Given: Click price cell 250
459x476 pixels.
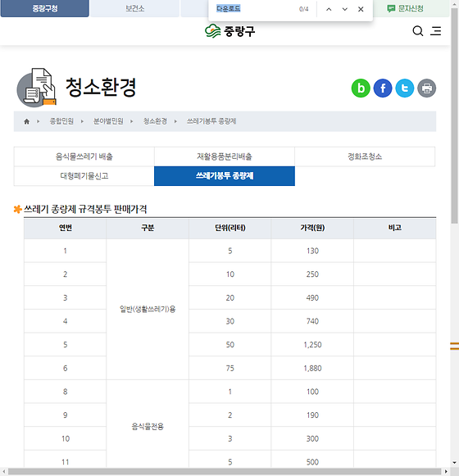Looking at the screenshot, I should pyautogui.click(x=312, y=274).
